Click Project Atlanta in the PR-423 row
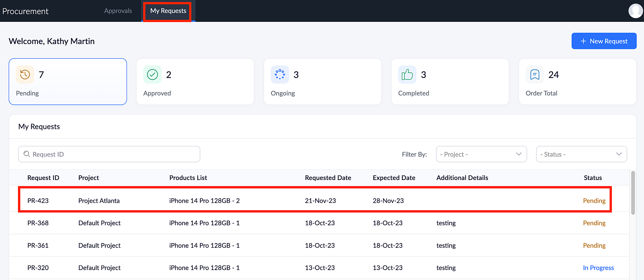The image size is (644, 280). click(99, 201)
